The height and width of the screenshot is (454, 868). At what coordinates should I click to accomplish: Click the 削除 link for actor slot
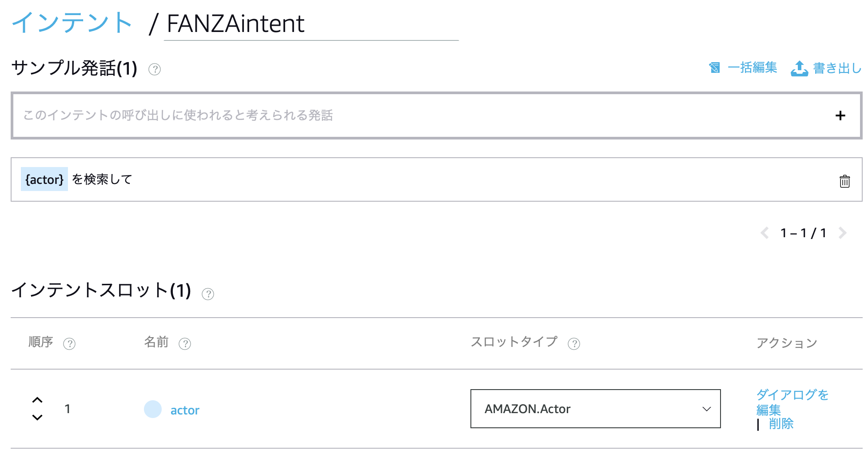[x=781, y=424]
